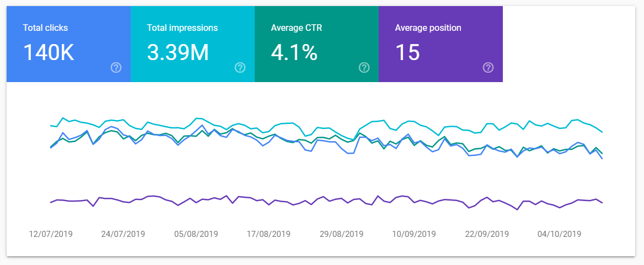Viewport: 644px width, 265px height.
Task: Select the average position value 15
Action: (407, 52)
